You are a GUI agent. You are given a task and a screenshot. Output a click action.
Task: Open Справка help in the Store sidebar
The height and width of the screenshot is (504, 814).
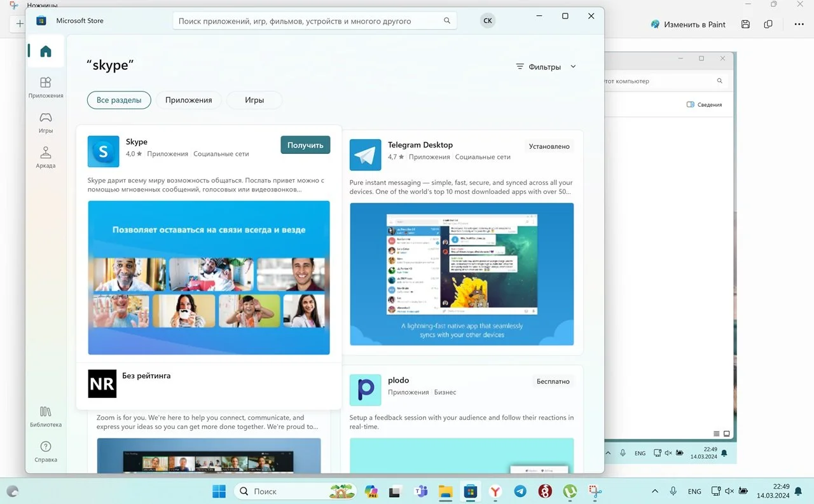pyautogui.click(x=46, y=451)
